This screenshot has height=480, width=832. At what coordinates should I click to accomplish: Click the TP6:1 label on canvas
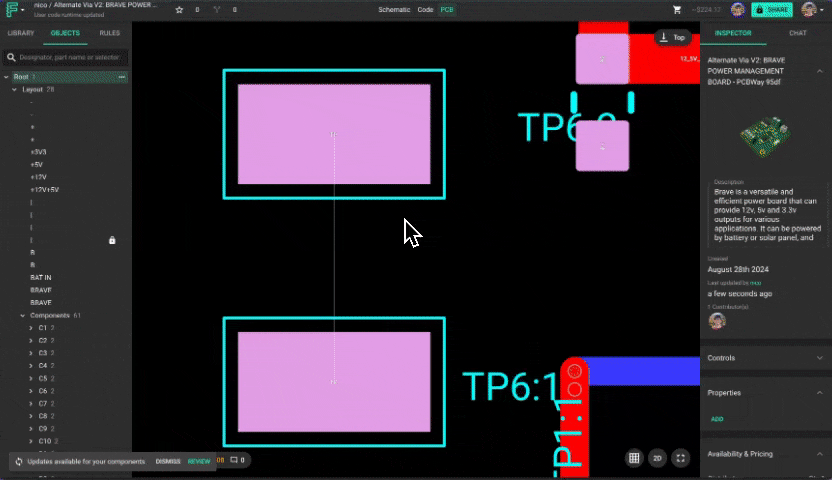pos(510,386)
